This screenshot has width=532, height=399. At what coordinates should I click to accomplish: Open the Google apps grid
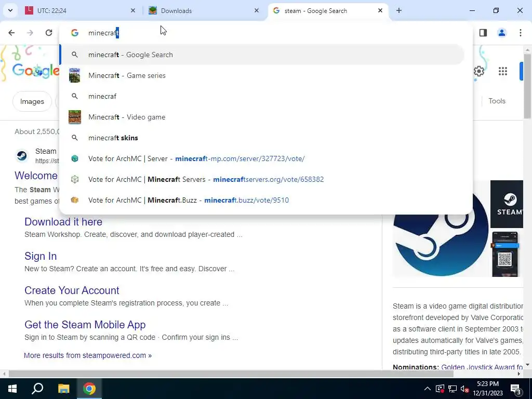pos(503,71)
